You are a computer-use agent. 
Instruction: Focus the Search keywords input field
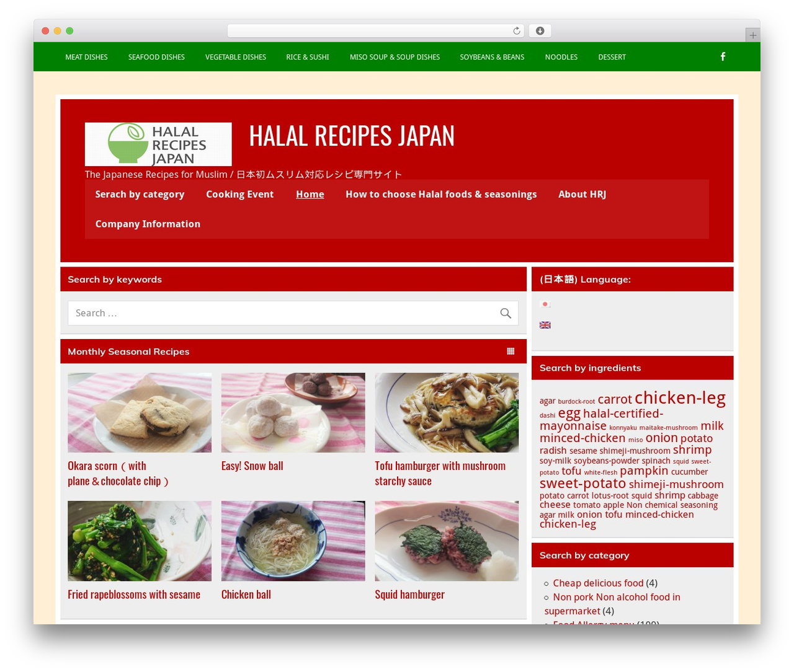(x=293, y=314)
